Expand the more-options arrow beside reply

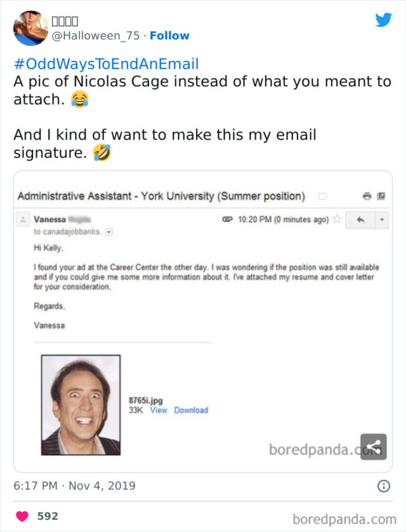click(x=382, y=219)
